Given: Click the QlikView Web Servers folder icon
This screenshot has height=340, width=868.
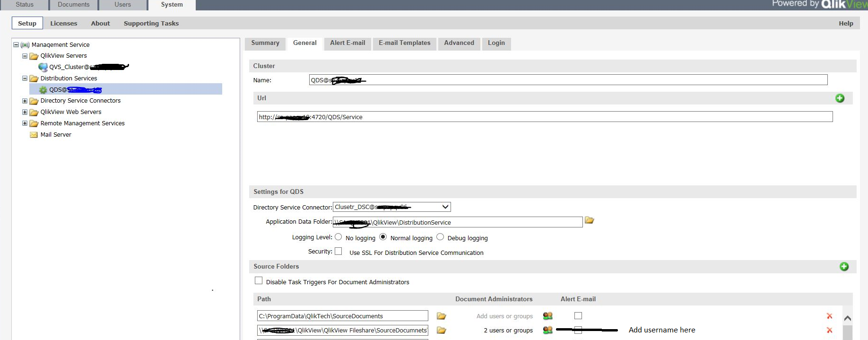Looking at the screenshot, I should pyautogui.click(x=34, y=112).
